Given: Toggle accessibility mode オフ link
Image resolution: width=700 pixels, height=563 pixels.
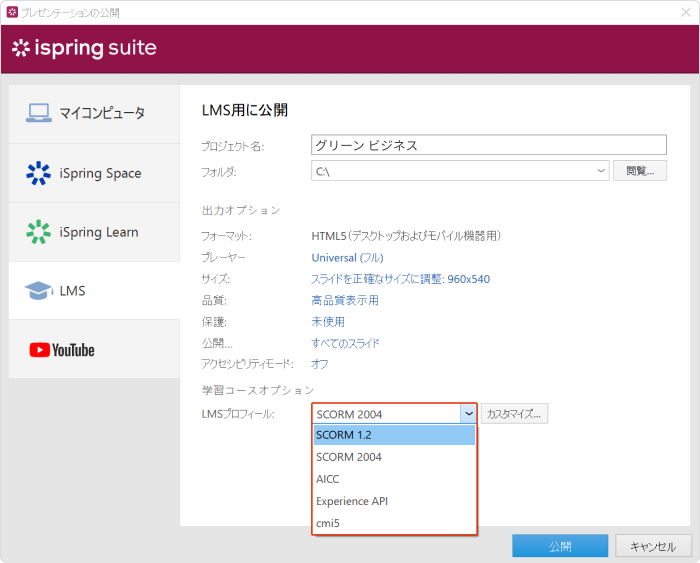Looking at the screenshot, I should coord(319,364).
